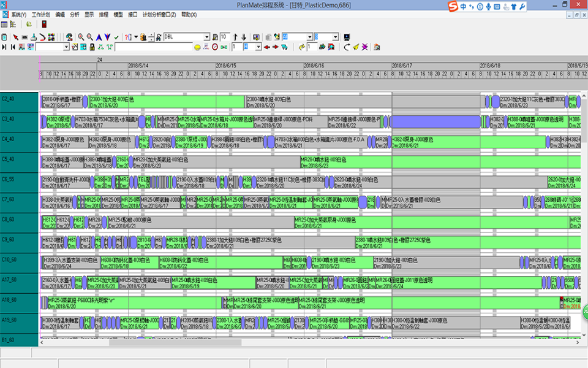Click the vertical scrollbar down arrow

(x=584, y=335)
